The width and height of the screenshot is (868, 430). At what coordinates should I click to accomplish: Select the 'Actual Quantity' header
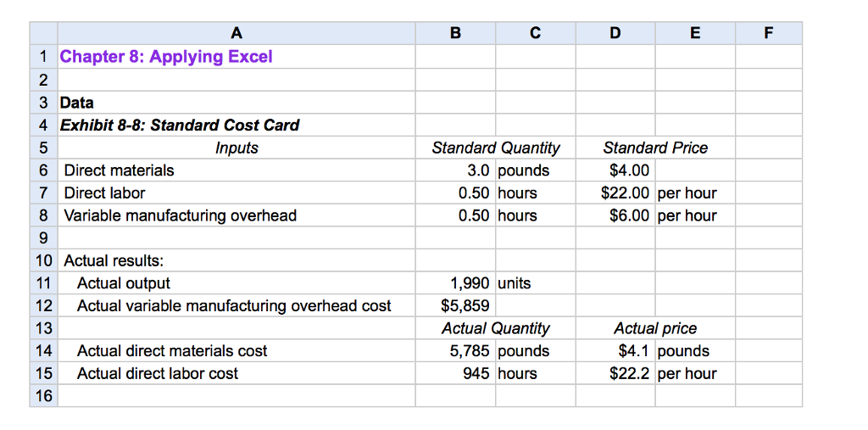click(x=495, y=328)
